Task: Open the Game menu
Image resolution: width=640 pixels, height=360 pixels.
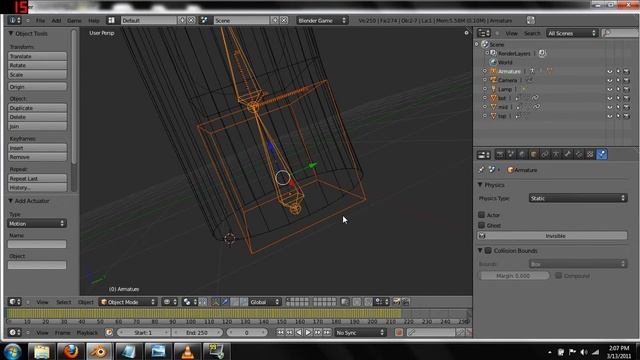Action: pyautogui.click(x=74, y=20)
